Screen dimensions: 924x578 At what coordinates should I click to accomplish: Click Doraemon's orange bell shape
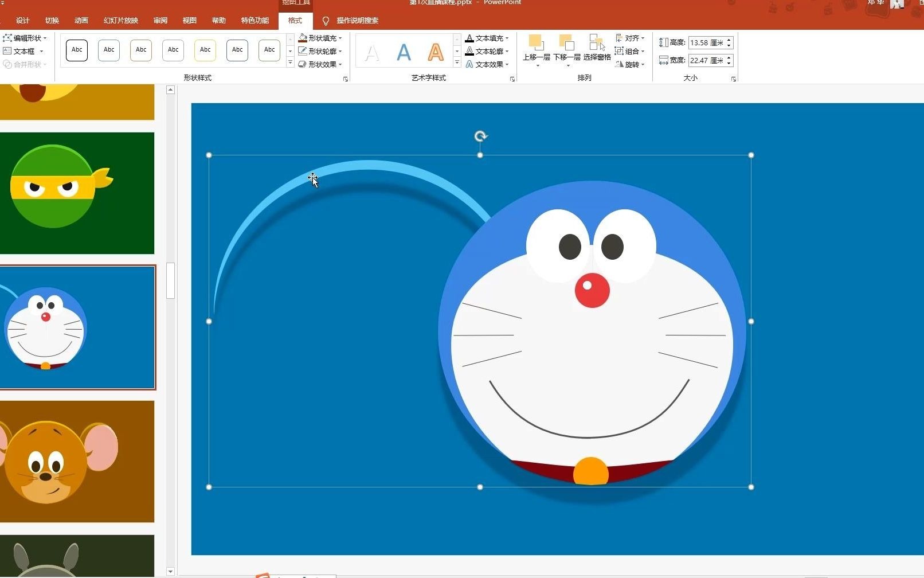591,471
